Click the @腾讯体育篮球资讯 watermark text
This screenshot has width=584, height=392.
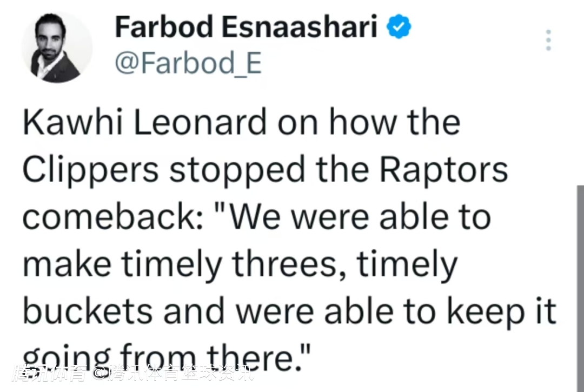(172, 372)
